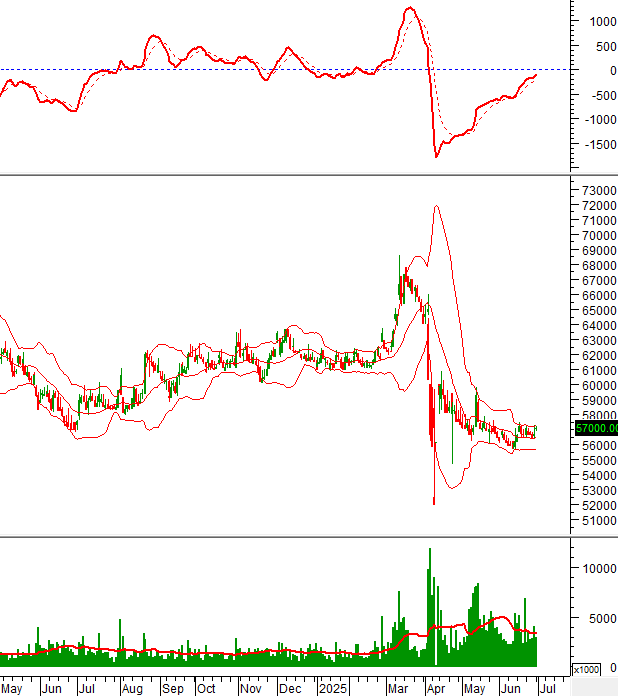Select the Aug month label
Screen dimensions: 618x696
click(132, 689)
